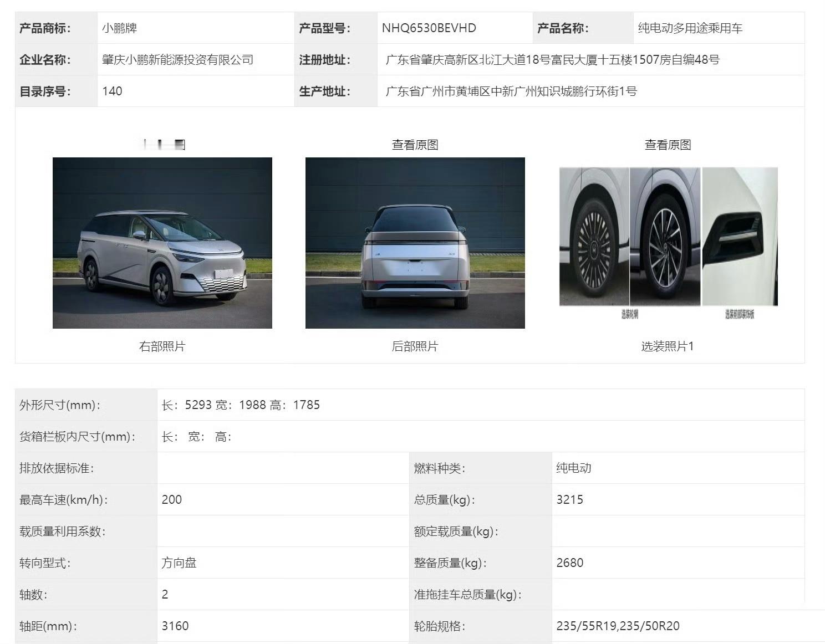Image resolution: width=825 pixels, height=644 pixels.
Task: Select the 右部照片 caption
Action: point(162,346)
